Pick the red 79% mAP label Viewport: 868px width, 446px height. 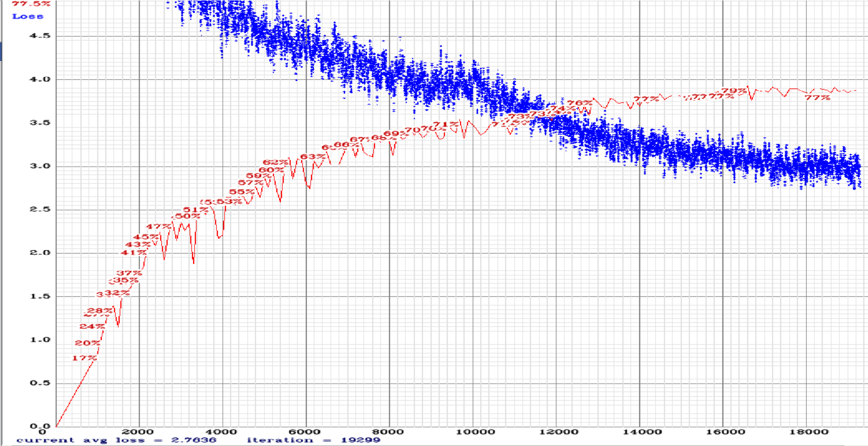pyautogui.click(x=734, y=90)
